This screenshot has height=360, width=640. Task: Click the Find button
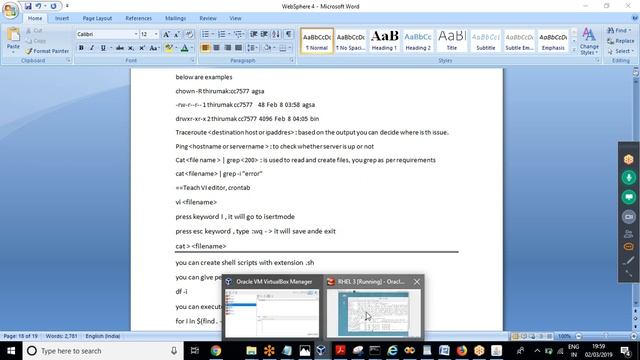pyautogui.click(x=619, y=31)
